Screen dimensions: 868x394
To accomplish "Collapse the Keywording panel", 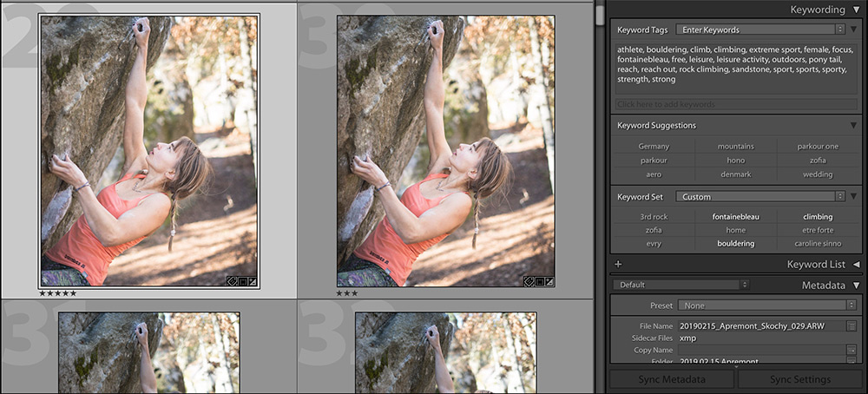I will 857,10.
